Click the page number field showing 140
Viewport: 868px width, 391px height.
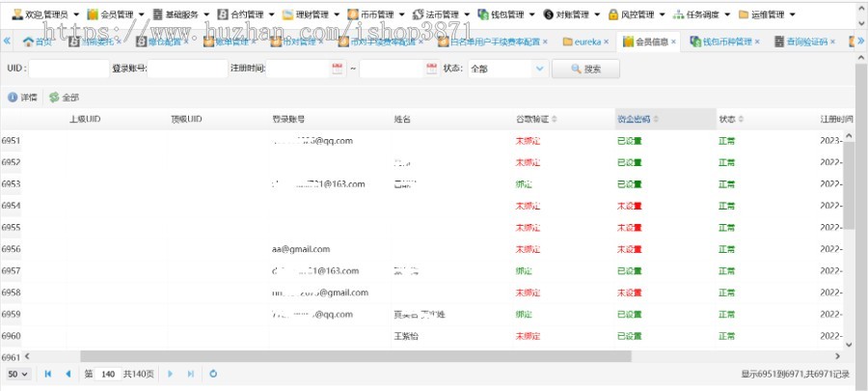click(108, 375)
